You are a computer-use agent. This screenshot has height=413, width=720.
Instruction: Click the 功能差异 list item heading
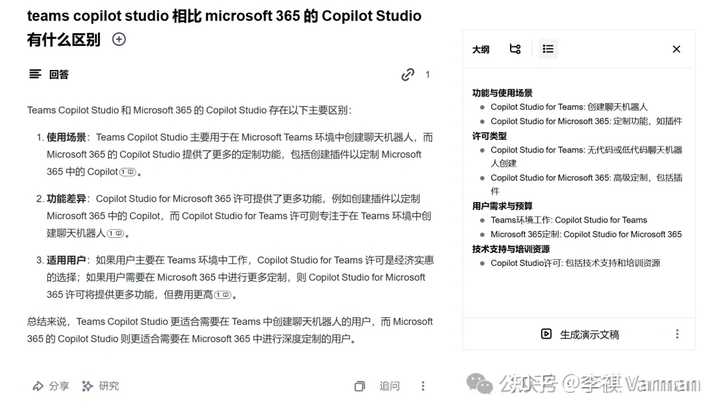[66, 199]
